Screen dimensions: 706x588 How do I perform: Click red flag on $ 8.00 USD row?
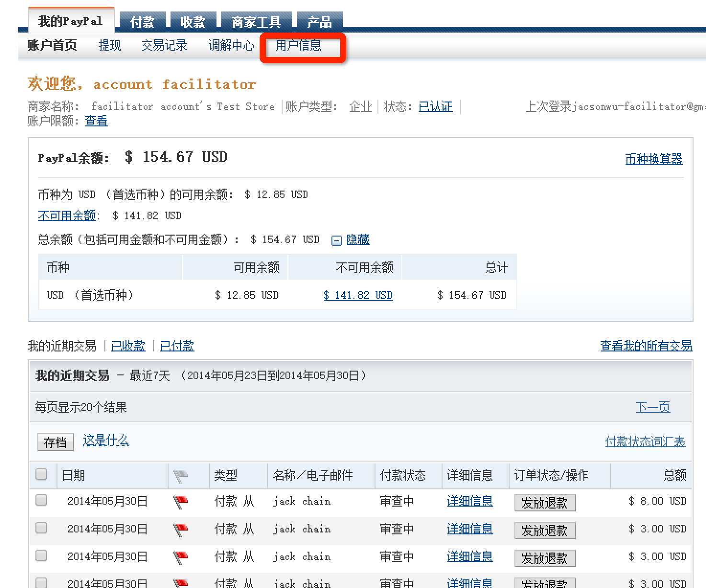click(181, 502)
